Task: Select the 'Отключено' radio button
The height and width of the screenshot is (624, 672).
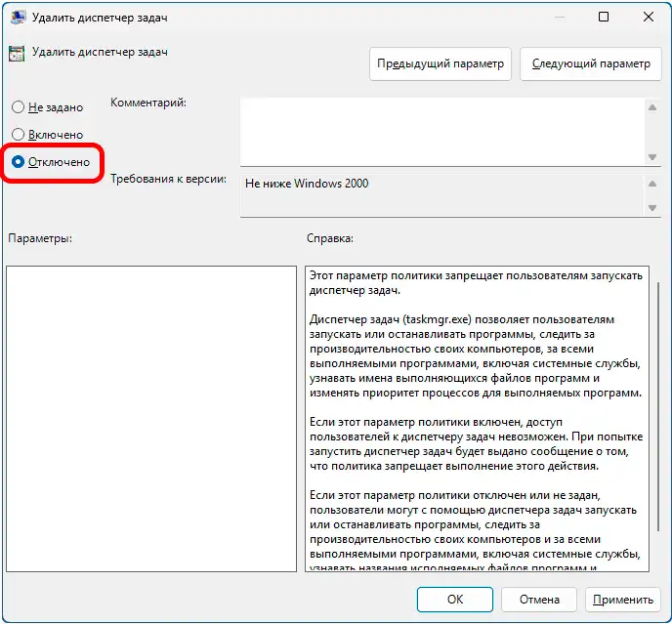Action: tap(18, 161)
